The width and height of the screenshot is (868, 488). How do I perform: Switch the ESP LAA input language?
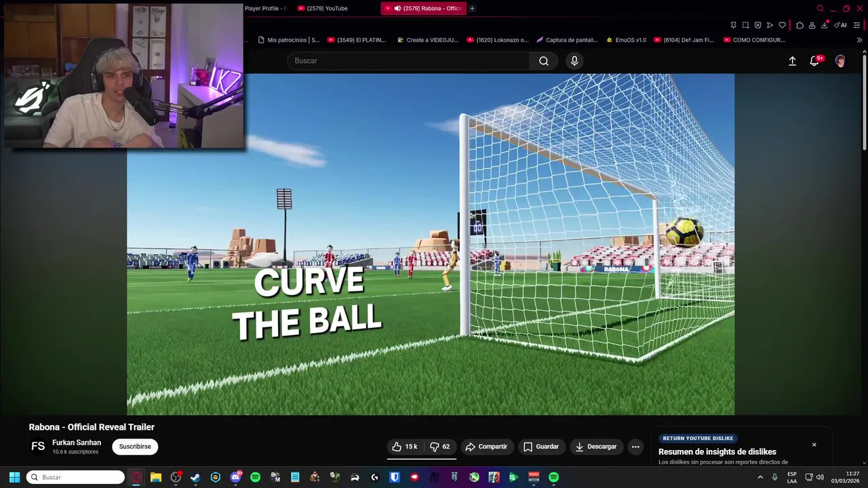click(792, 477)
